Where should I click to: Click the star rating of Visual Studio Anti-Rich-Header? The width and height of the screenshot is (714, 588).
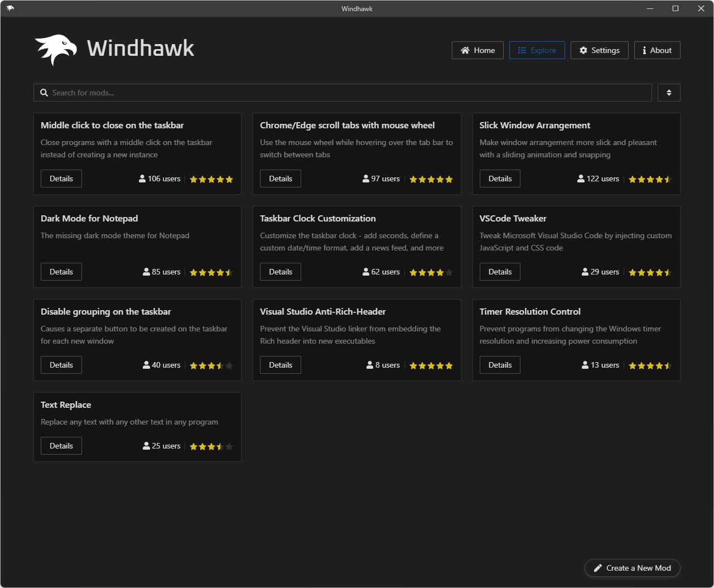(x=431, y=365)
